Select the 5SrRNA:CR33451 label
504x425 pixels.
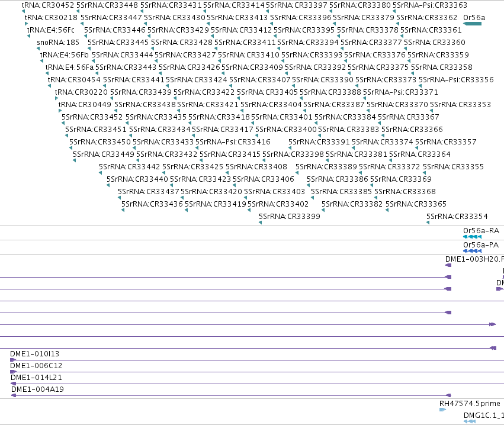[96, 130]
